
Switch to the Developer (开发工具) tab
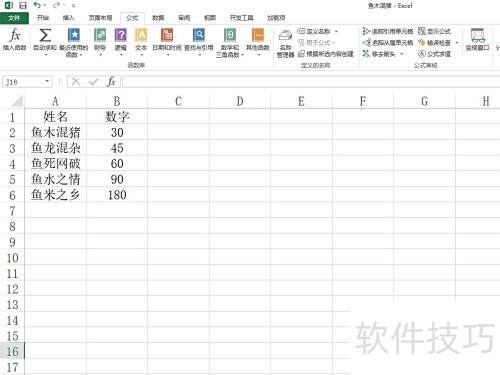click(241, 18)
